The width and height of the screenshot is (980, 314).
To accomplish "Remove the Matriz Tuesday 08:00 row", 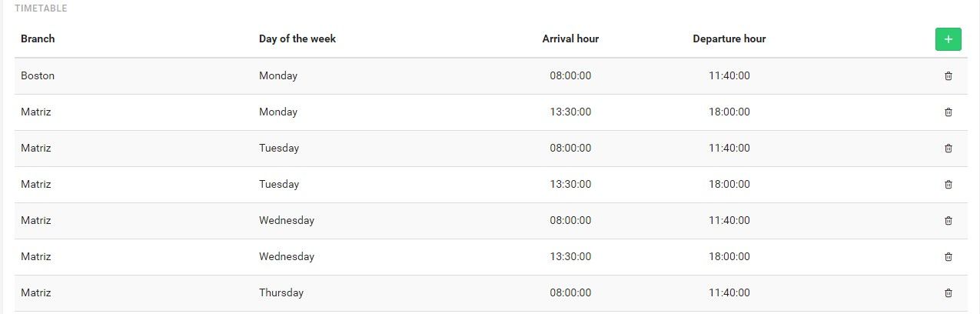I will pos(948,148).
